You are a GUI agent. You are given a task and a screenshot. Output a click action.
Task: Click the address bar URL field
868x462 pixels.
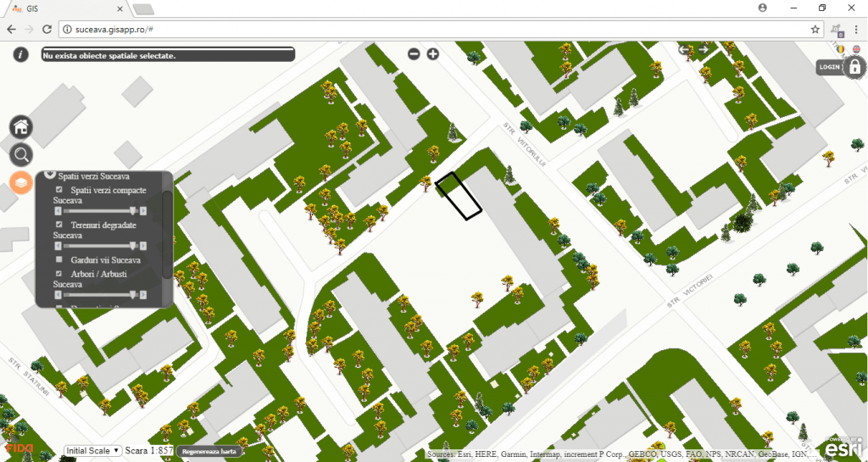tap(440, 30)
